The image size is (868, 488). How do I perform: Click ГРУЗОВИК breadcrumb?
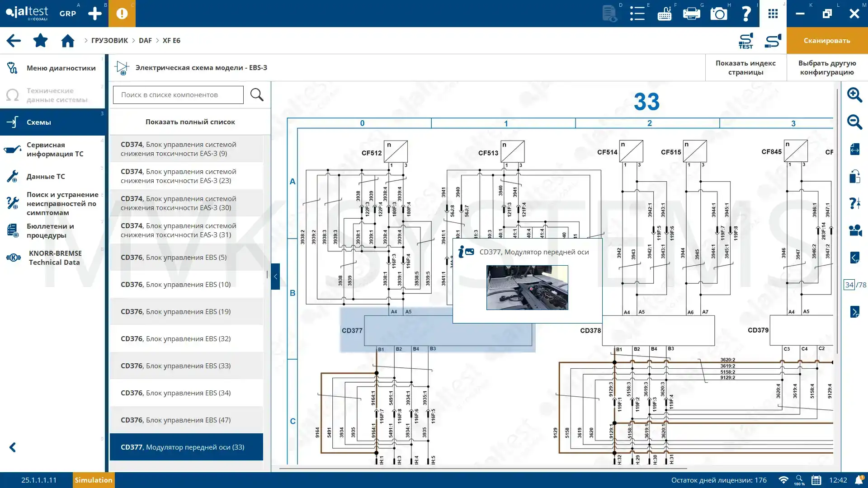(x=109, y=41)
